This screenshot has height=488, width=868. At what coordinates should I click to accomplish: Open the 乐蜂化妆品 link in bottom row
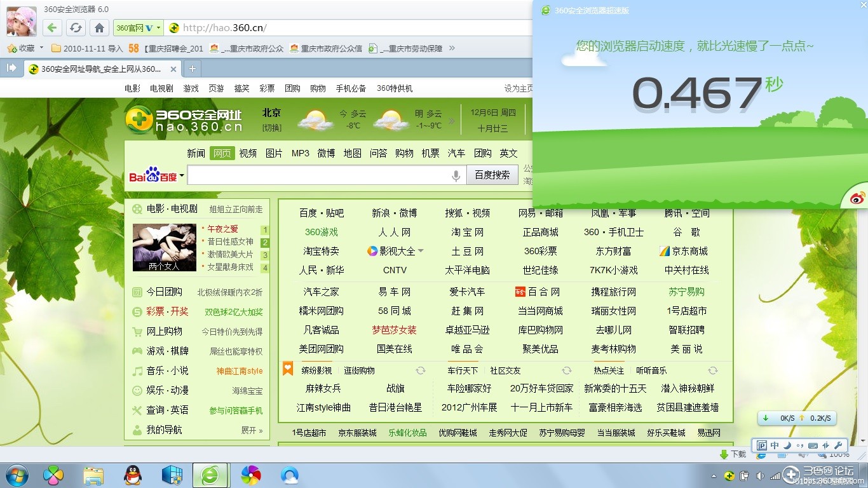click(x=407, y=433)
